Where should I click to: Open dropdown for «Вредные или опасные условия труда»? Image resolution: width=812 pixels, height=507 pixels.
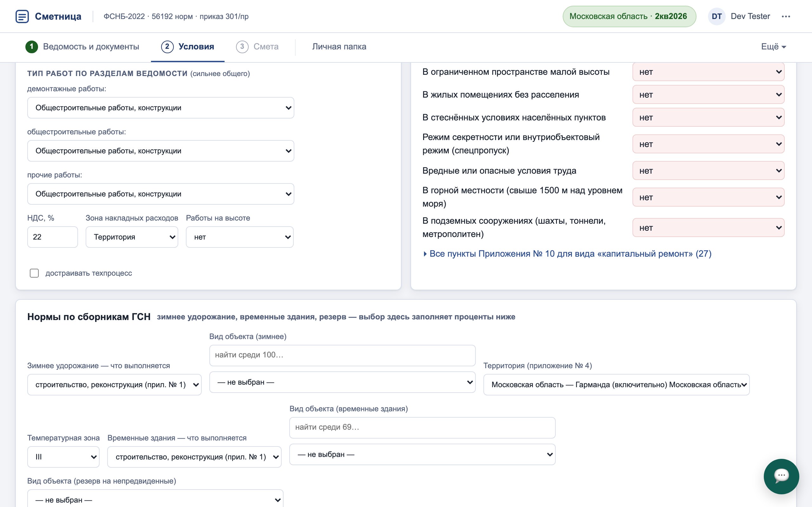(708, 171)
